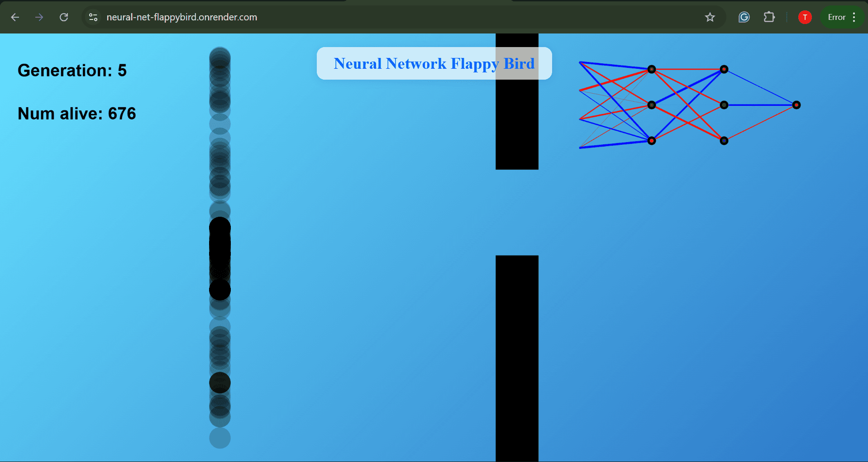This screenshot has width=868, height=462.
Task: Click the red T profile avatar
Action: [805, 17]
